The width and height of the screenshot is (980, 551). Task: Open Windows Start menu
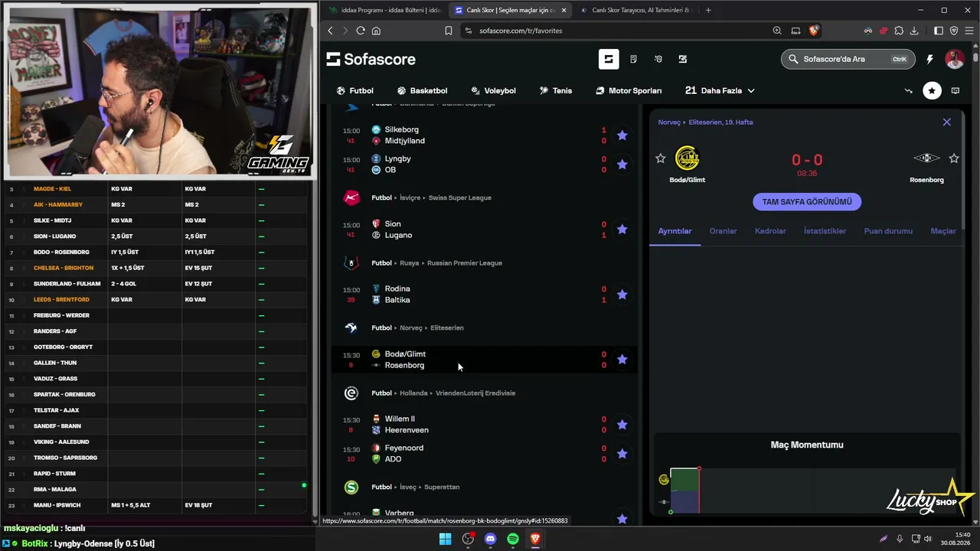(x=445, y=539)
